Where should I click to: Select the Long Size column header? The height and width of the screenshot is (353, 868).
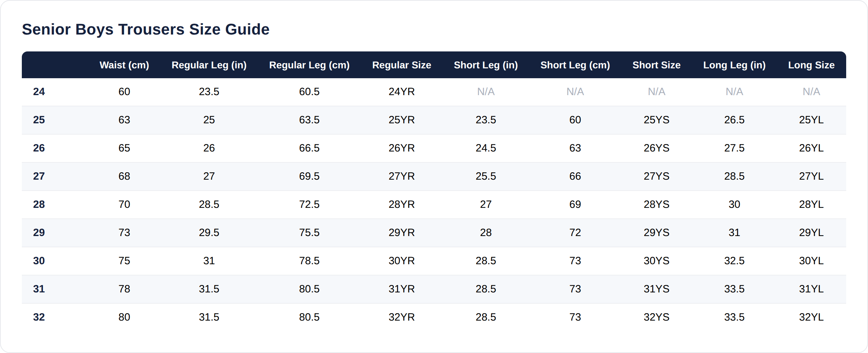(811, 65)
